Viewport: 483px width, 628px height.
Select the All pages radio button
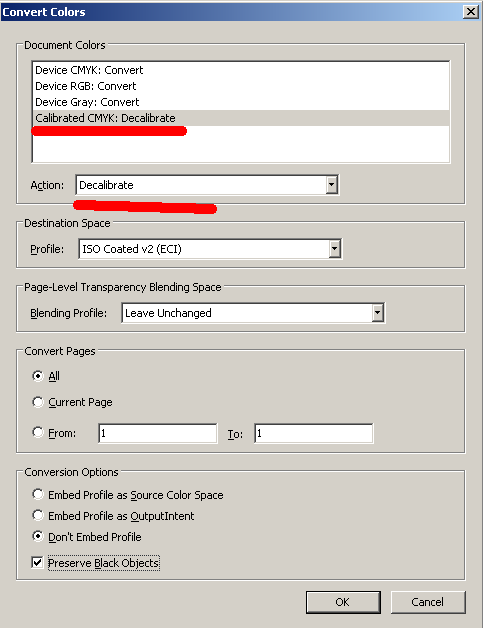coord(38,376)
